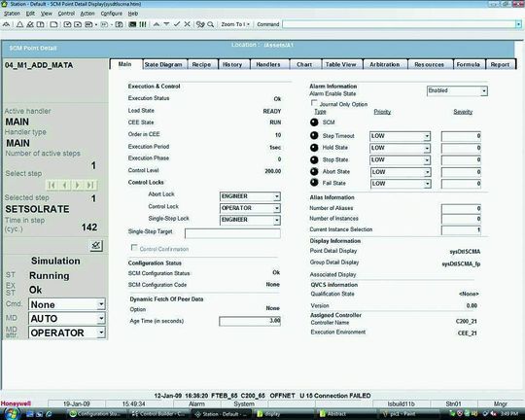Click the black screen toolbar icon
Viewport: 525px width, 420px height.
point(132,24)
